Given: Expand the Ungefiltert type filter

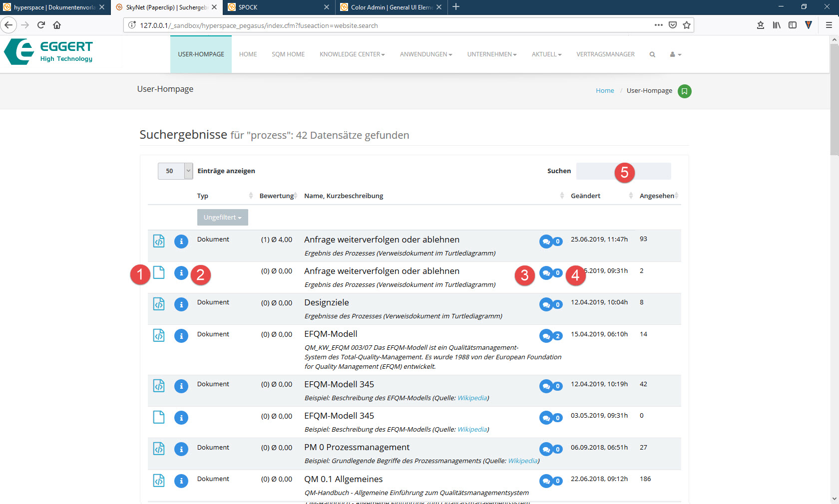Looking at the screenshot, I should pyautogui.click(x=222, y=218).
